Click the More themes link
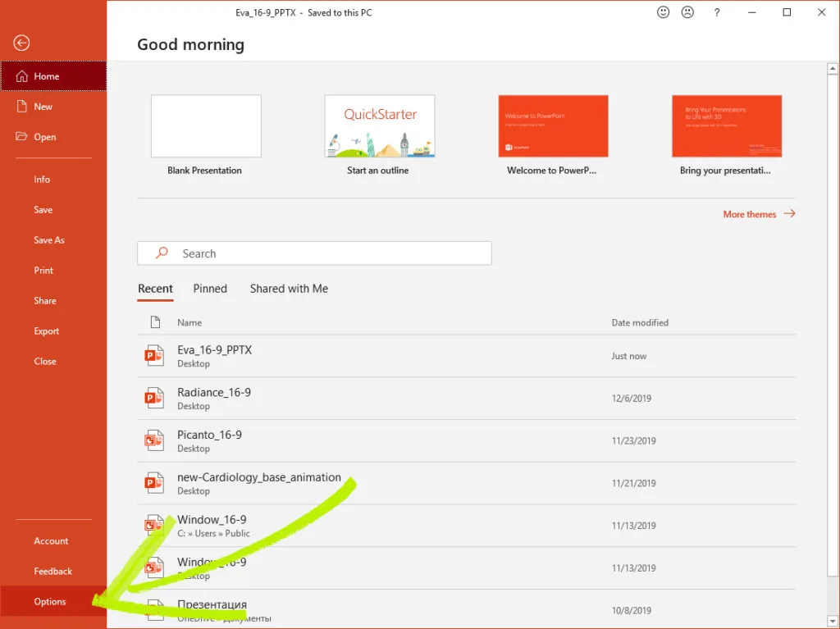Screen dimensions: 840x629 pos(750,214)
